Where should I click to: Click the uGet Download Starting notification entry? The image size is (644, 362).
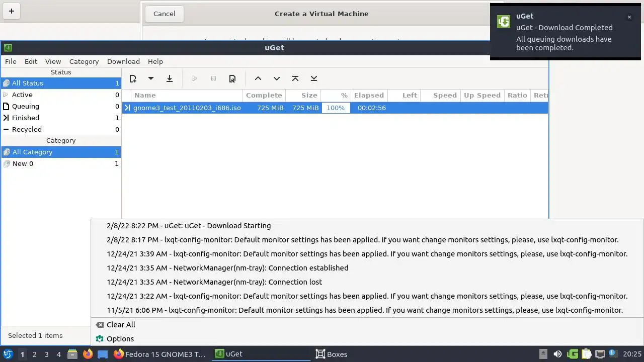[x=367, y=226]
